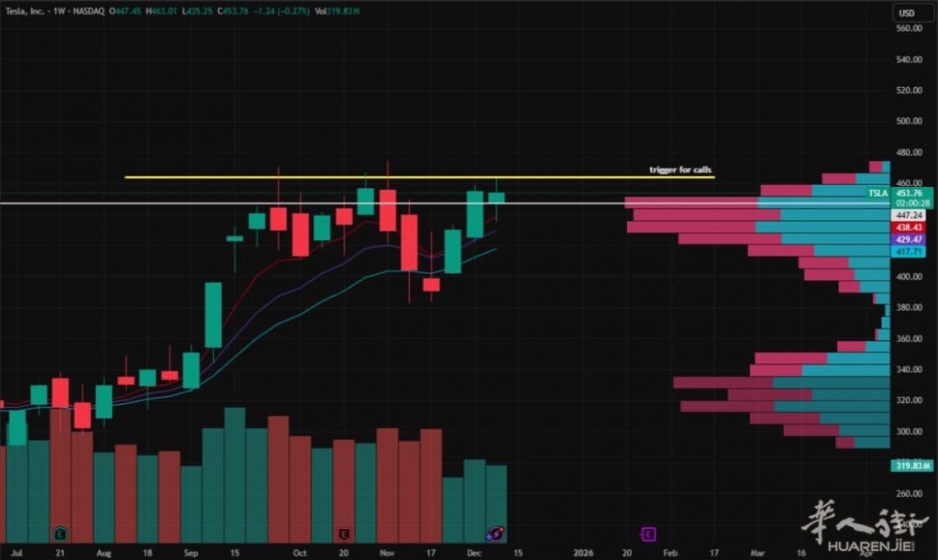This screenshot has width=938, height=560.
Task: Click the white 447.24 price label
Action: [912, 214]
